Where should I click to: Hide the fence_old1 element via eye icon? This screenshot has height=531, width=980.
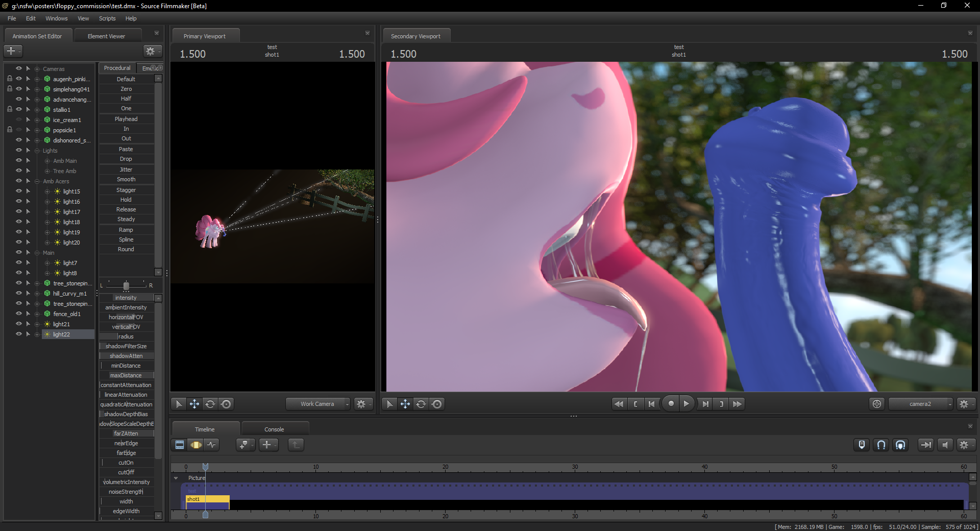pos(19,314)
